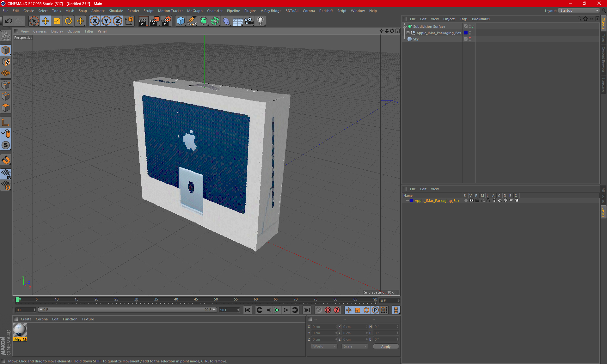Click the X position input field
This screenshot has height=364, width=607.
324,327
